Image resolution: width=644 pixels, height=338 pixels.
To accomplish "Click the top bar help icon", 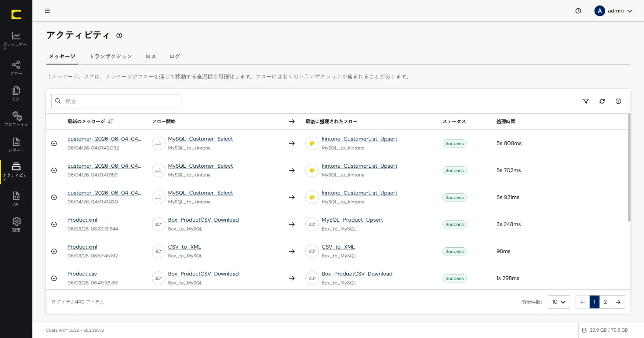I will pyautogui.click(x=578, y=11).
